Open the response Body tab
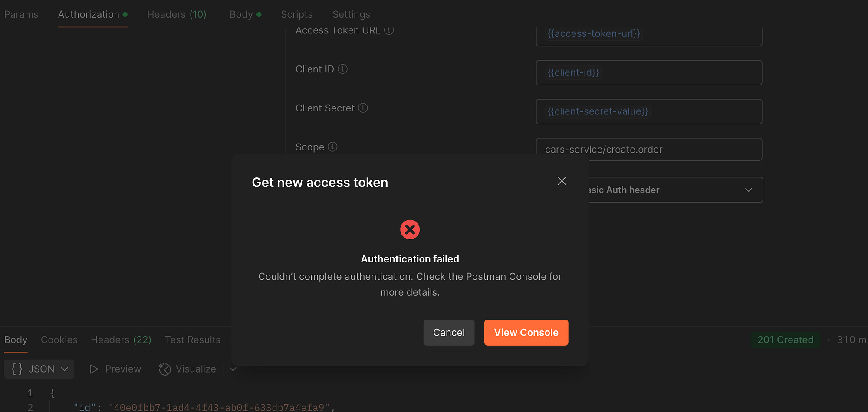The image size is (868, 412). (16, 340)
